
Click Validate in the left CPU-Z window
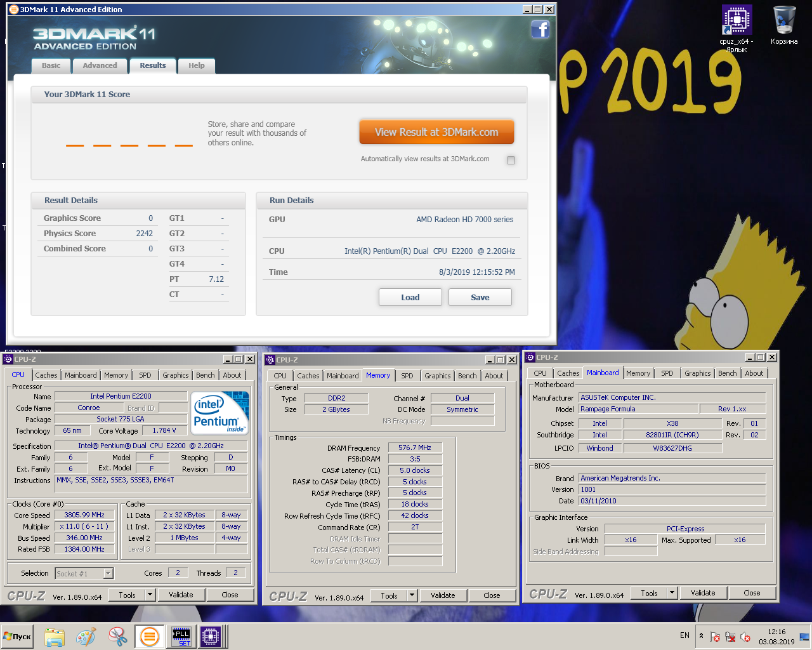click(x=181, y=595)
